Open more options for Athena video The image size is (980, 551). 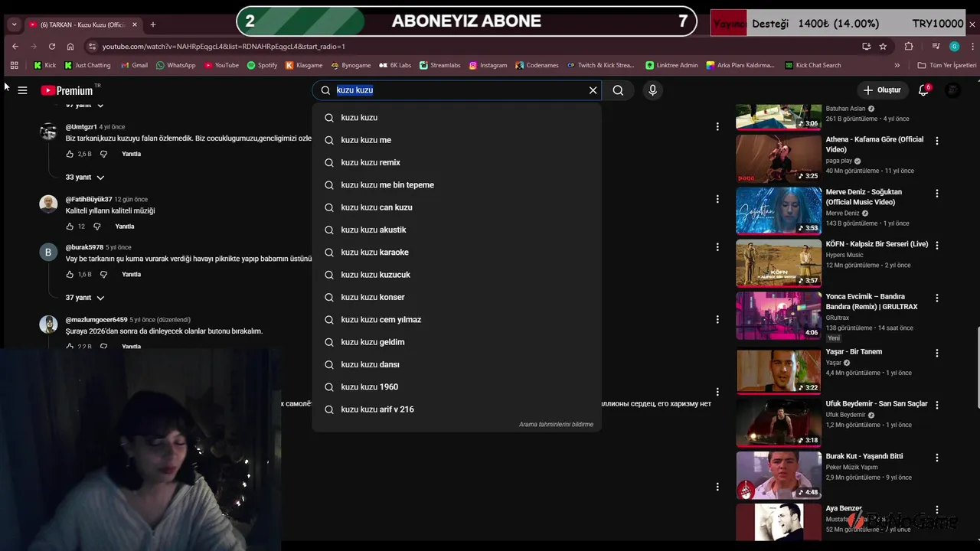[x=936, y=141]
